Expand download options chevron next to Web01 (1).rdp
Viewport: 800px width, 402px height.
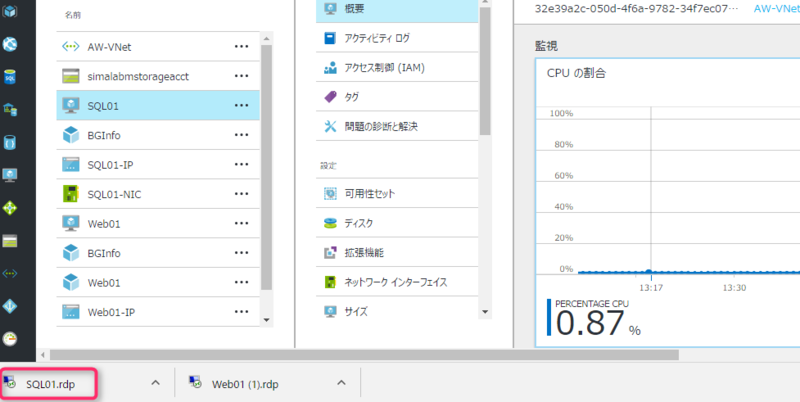pos(342,383)
